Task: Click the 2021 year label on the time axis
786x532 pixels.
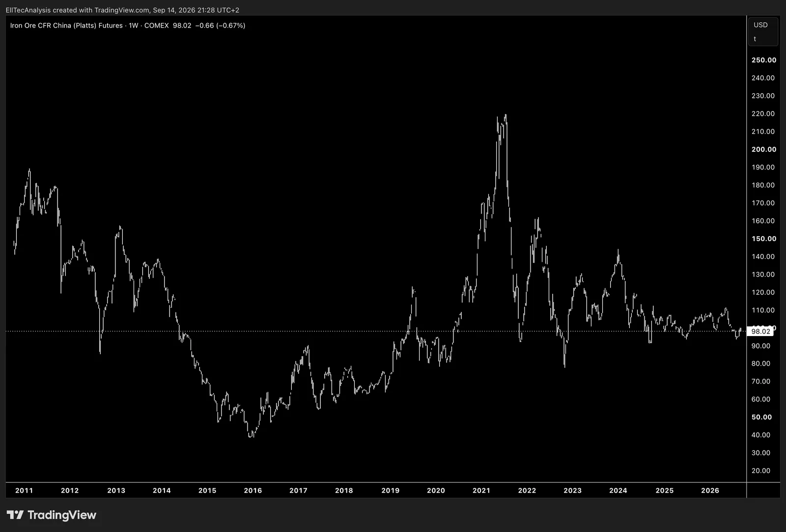Action: click(481, 490)
